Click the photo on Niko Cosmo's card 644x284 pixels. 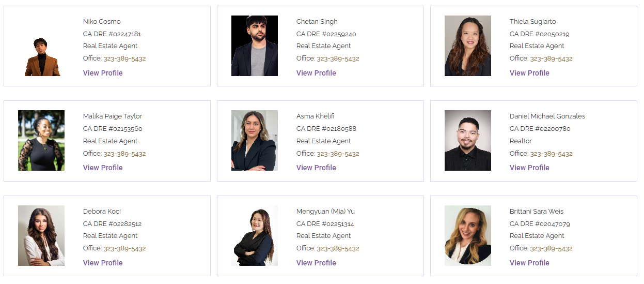[x=42, y=57]
